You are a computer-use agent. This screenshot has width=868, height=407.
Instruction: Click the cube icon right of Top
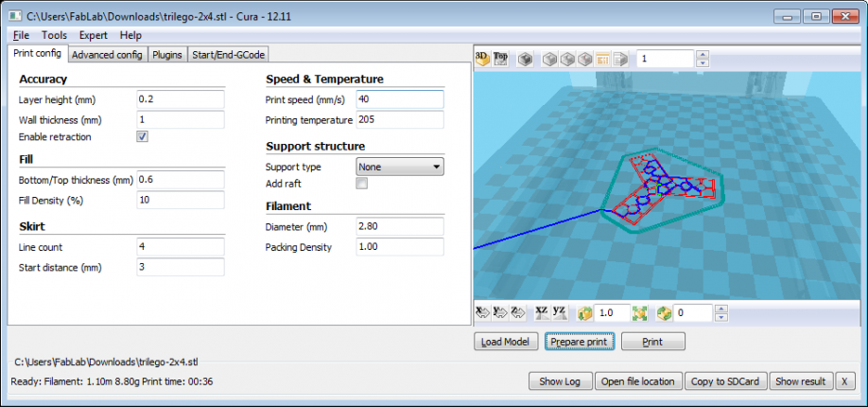click(x=526, y=59)
